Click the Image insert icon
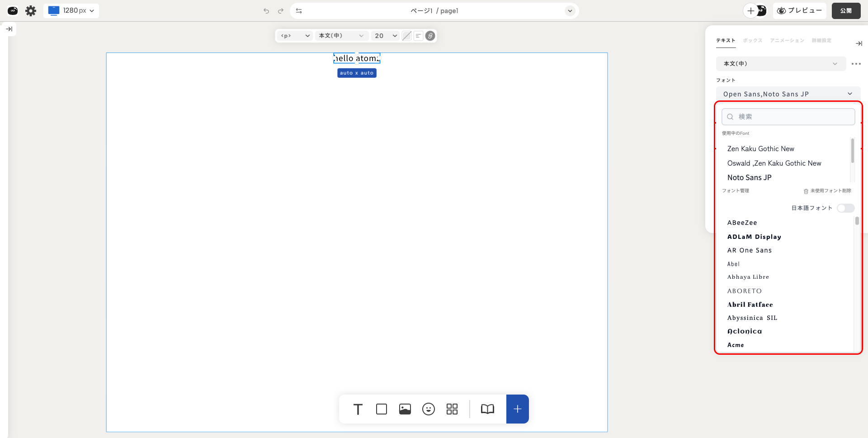The width and height of the screenshot is (868, 438). 405,409
